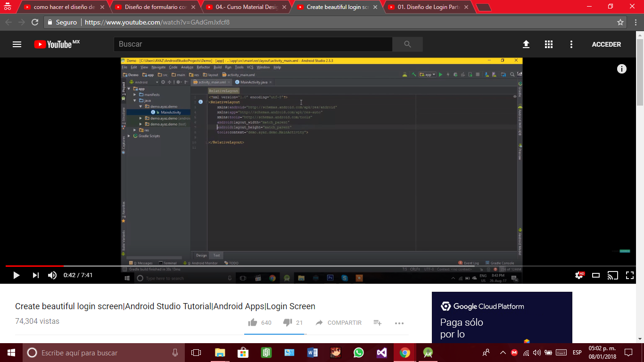Go to the YouTube home logo

point(57,44)
